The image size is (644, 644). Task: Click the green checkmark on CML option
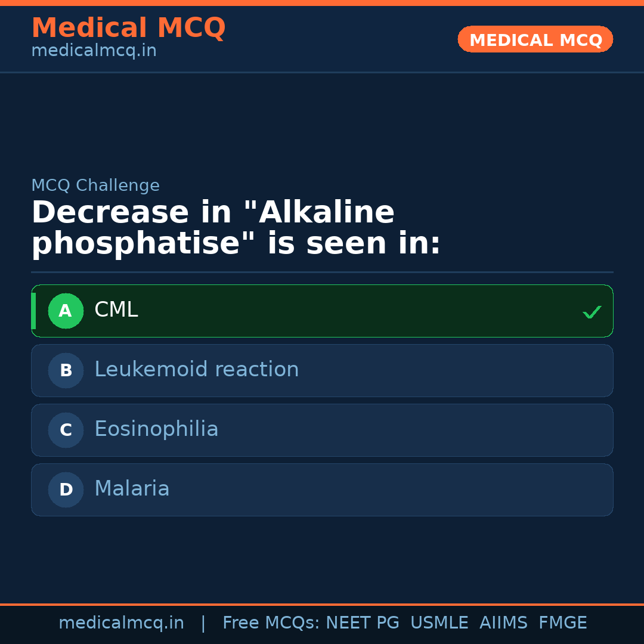pos(592,312)
